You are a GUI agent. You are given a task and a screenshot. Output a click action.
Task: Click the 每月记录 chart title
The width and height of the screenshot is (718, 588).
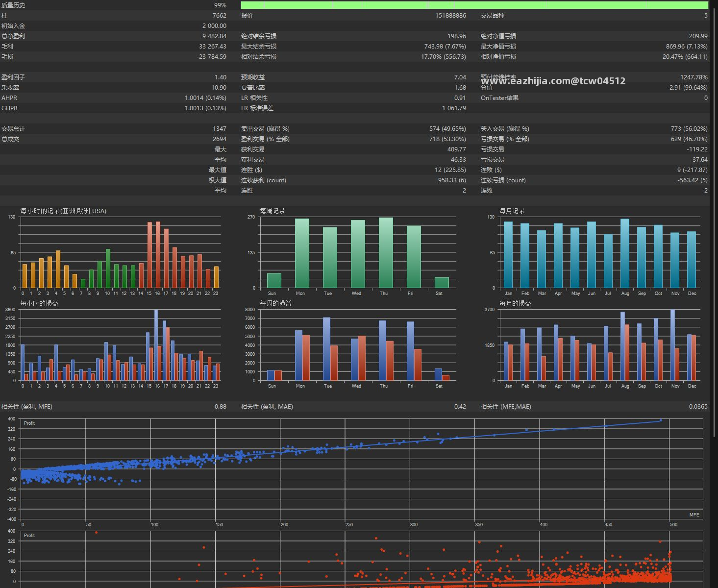pyautogui.click(x=512, y=211)
